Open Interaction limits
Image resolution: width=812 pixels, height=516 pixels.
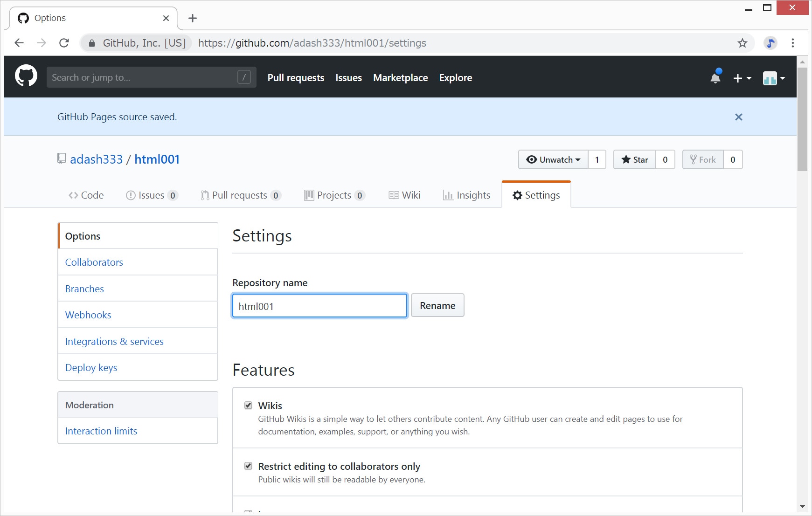point(138,431)
